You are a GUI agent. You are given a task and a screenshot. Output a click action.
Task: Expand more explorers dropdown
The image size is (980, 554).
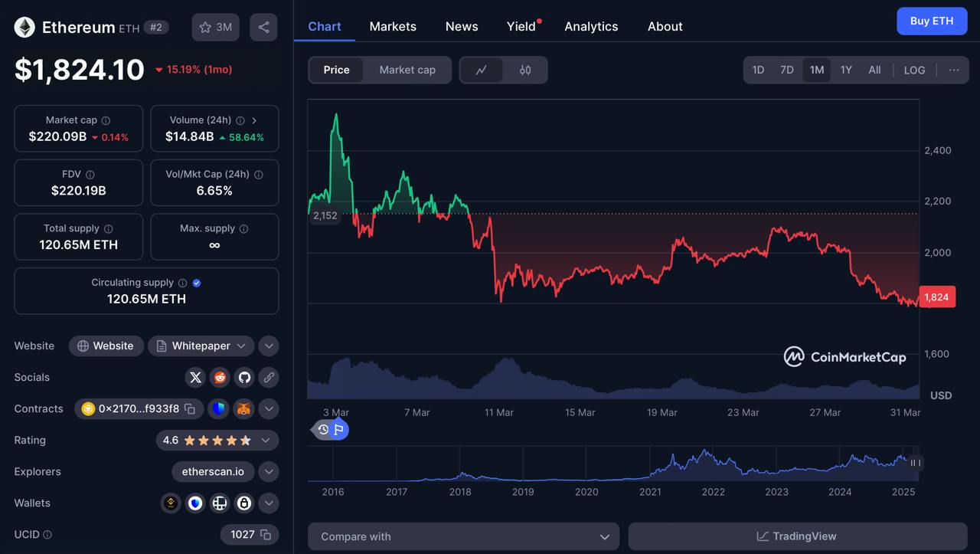coord(269,472)
